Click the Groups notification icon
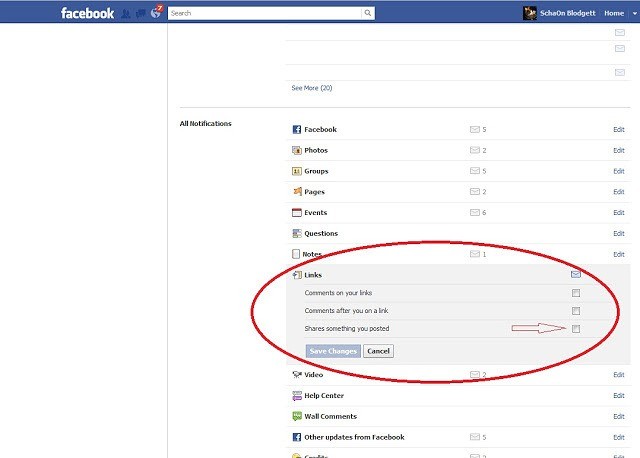 (296, 171)
